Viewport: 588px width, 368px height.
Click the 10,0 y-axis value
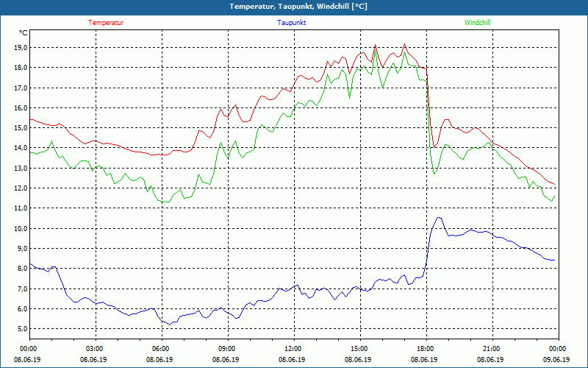pyautogui.click(x=21, y=228)
